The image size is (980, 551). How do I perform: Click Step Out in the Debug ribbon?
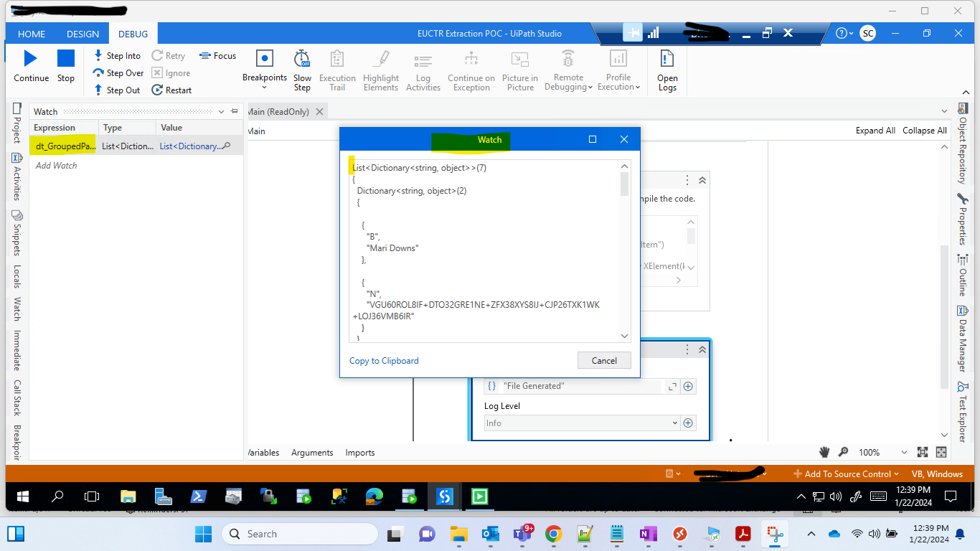[118, 90]
